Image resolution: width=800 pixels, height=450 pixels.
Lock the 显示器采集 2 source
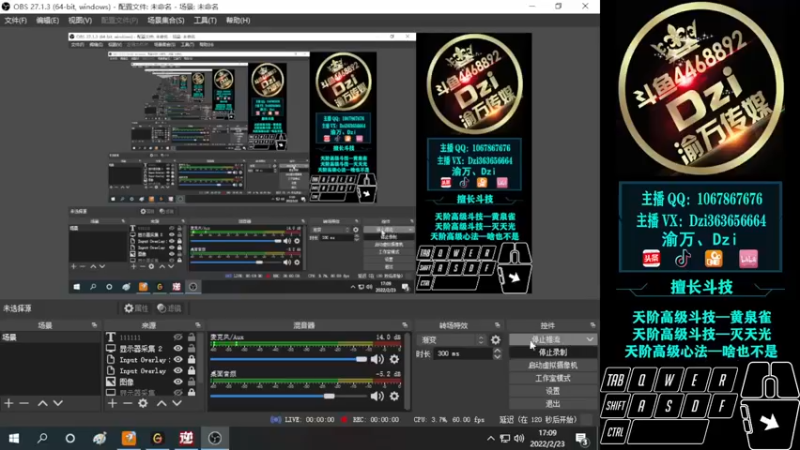point(191,348)
